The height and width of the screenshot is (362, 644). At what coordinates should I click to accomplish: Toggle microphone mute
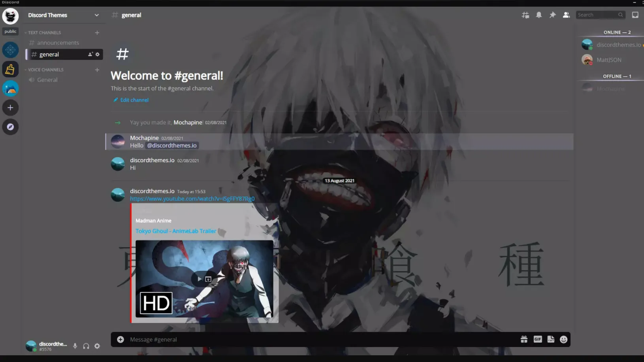(x=75, y=346)
